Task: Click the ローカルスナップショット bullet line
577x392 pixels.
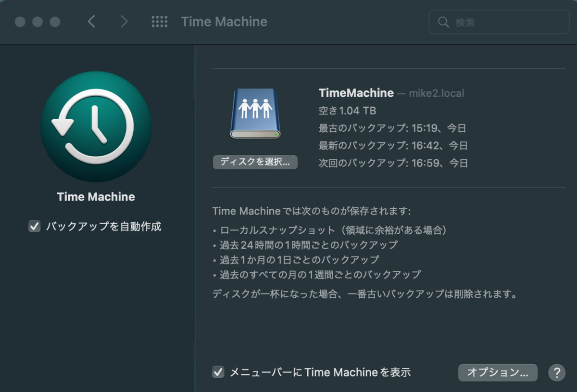Action: 330,230
